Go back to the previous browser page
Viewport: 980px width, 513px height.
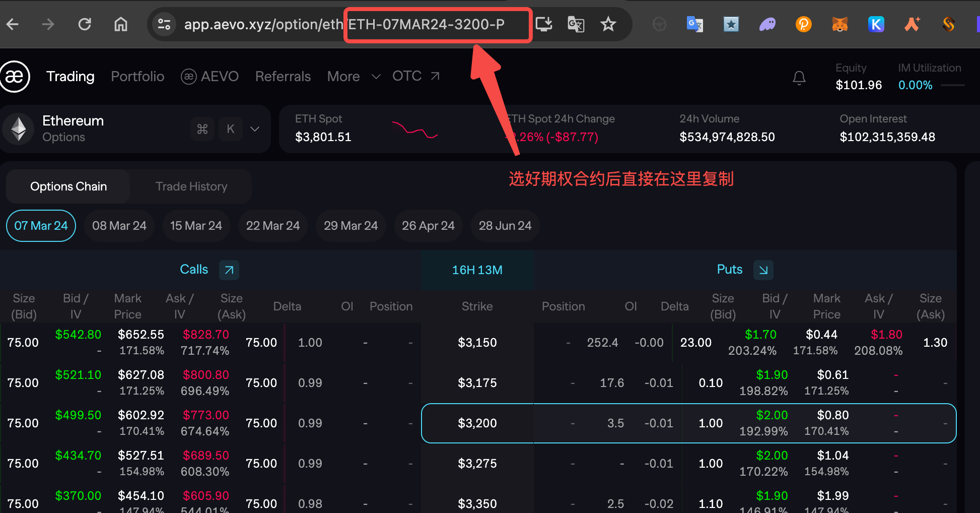click(x=13, y=24)
